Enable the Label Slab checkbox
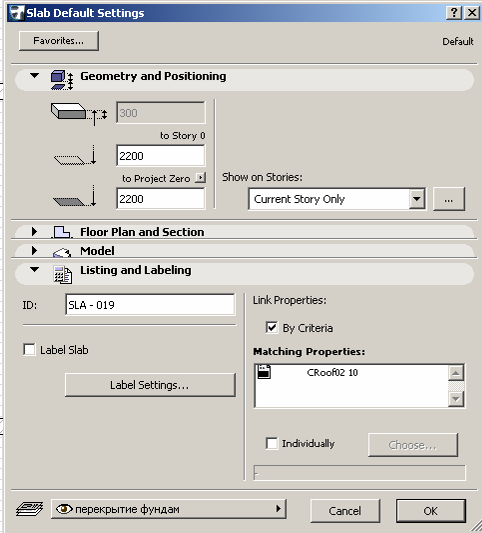 [x=29, y=349]
